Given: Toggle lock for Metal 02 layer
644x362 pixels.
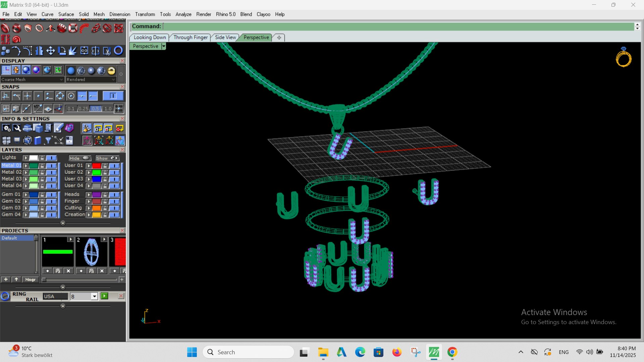Looking at the screenshot, I should [42, 172].
